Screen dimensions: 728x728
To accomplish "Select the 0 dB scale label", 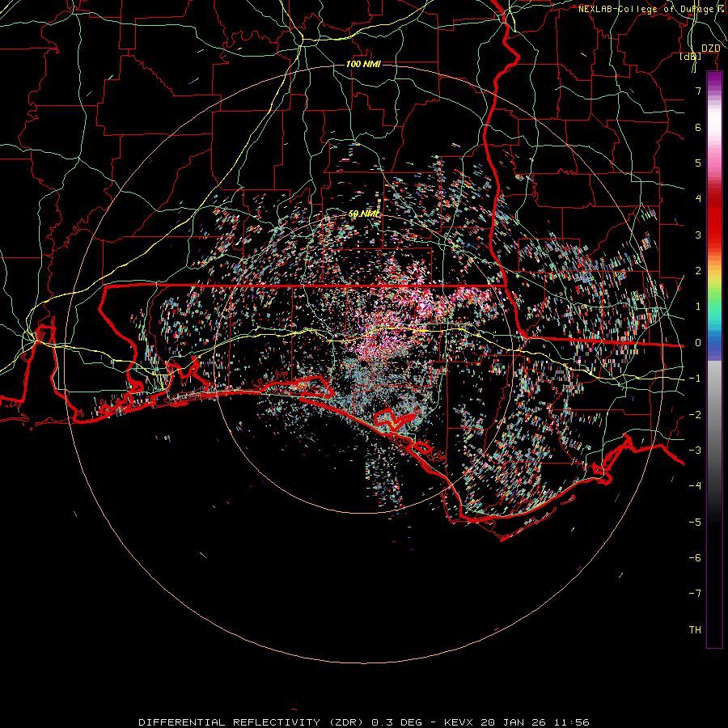I will pos(698,343).
